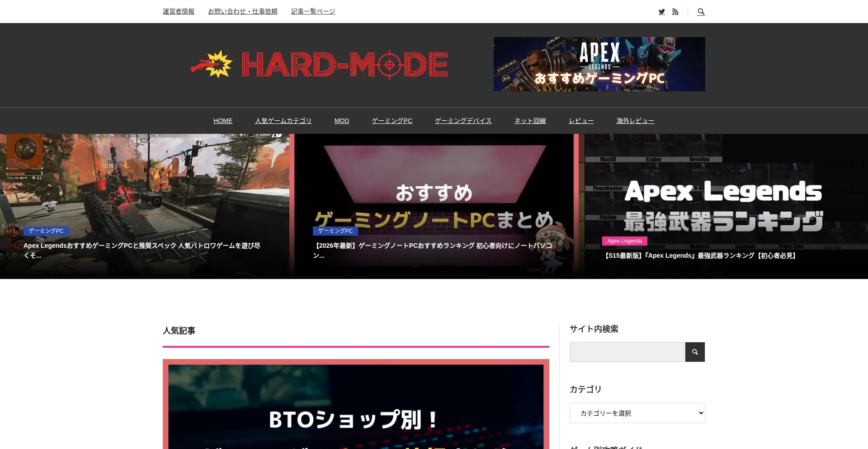Open the MOD menu item
The height and width of the screenshot is (449, 868).
342,121
